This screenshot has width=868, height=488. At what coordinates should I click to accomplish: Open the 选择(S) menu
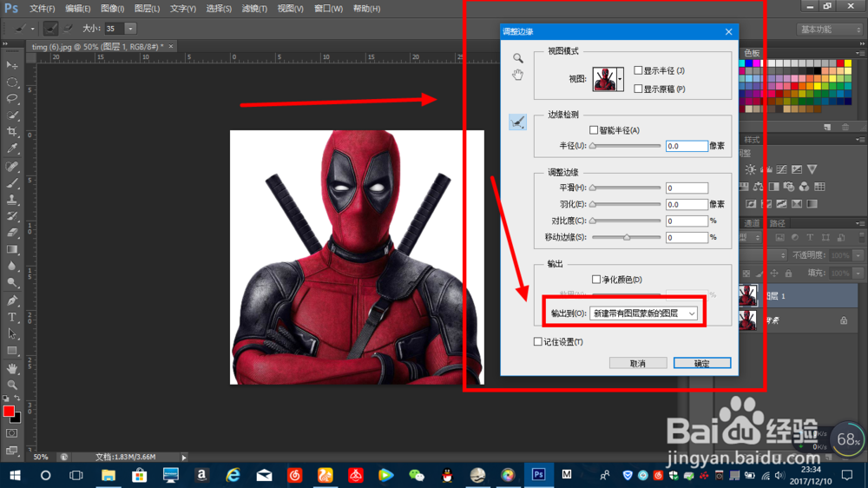pyautogui.click(x=219, y=9)
